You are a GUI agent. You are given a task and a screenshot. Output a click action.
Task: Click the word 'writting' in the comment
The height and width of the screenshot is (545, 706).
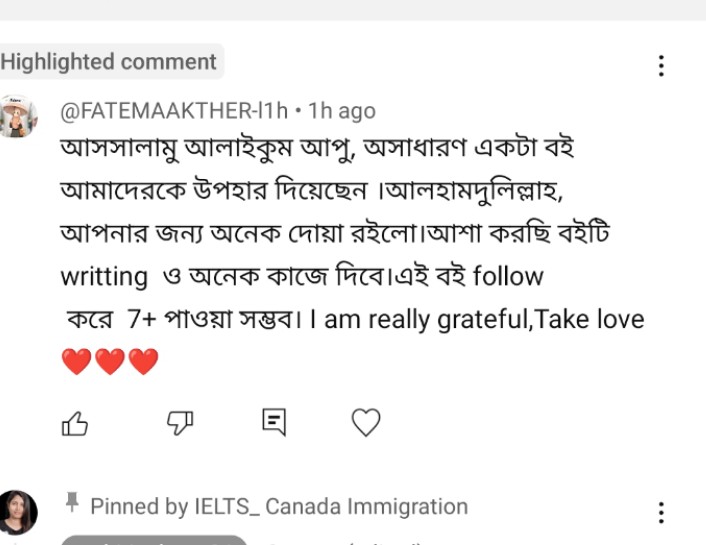[103, 276]
